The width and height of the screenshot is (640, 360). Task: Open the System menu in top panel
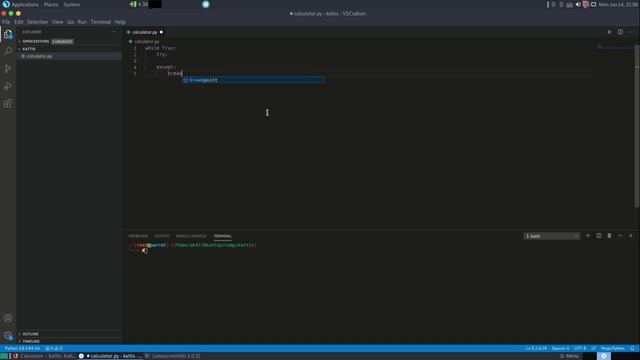(x=72, y=4)
